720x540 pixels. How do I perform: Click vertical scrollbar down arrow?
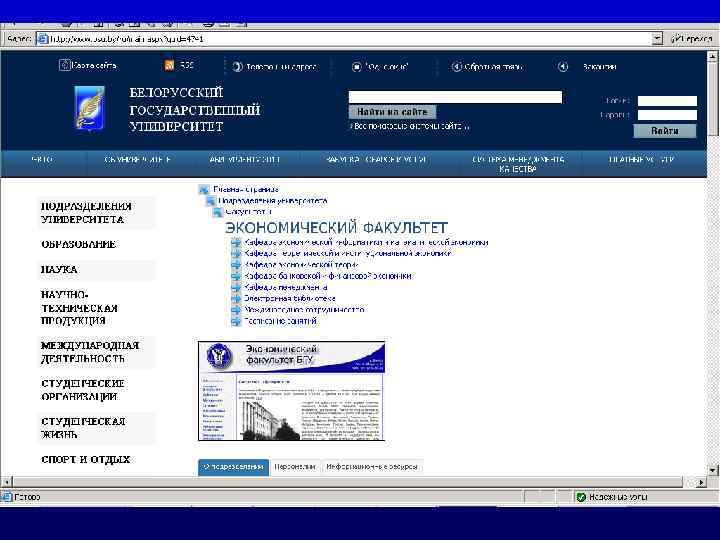pos(713,470)
